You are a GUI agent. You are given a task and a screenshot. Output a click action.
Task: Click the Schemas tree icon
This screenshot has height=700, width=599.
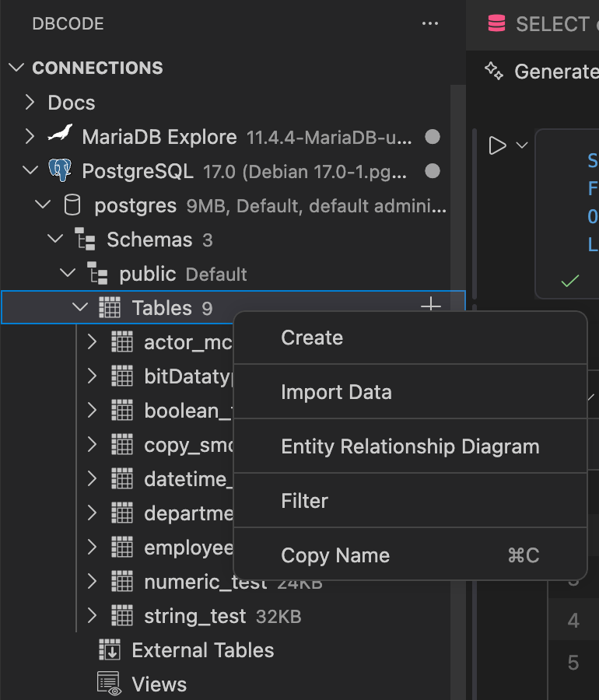click(x=85, y=239)
